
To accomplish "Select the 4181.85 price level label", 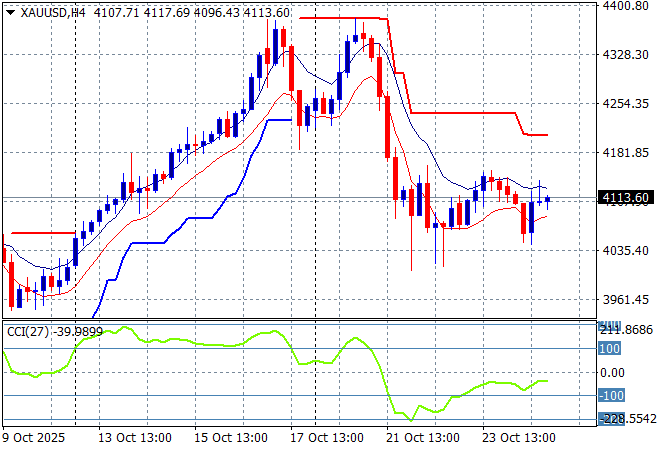I will (x=627, y=153).
